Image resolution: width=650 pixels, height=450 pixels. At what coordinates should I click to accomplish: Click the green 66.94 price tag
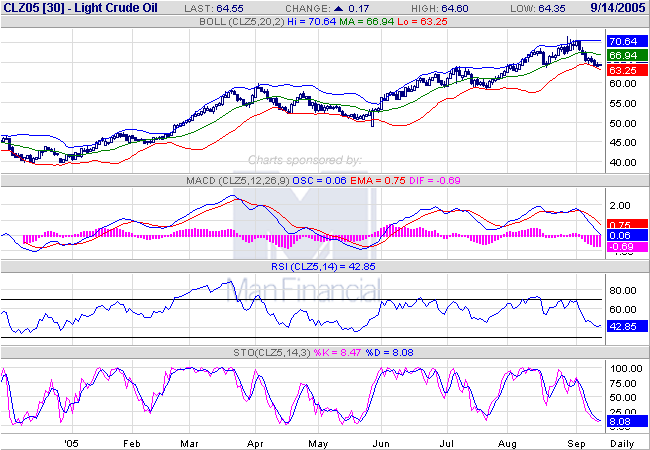click(627, 55)
